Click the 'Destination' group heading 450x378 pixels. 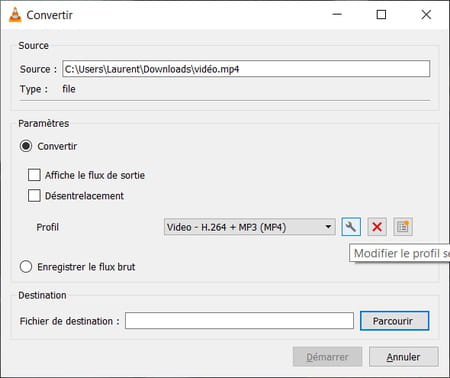42,295
